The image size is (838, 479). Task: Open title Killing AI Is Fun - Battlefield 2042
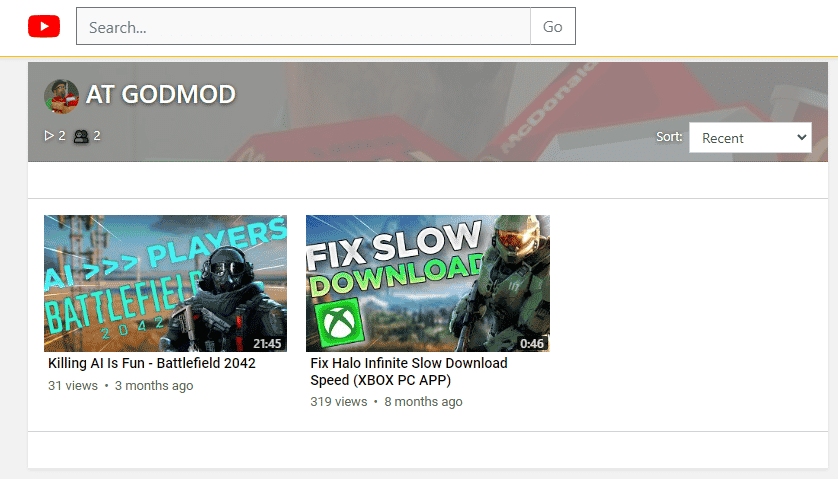[x=152, y=364]
